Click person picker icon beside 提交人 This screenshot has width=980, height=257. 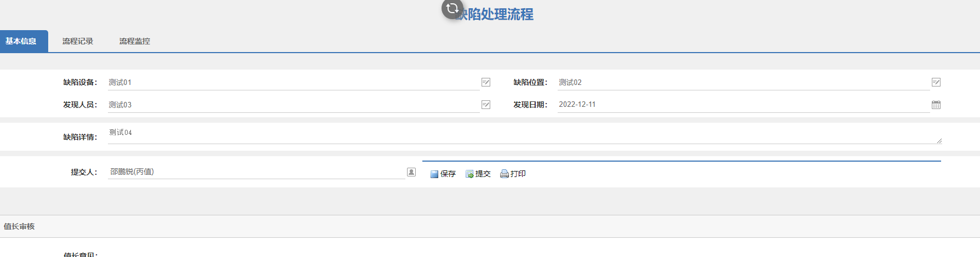(411, 172)
